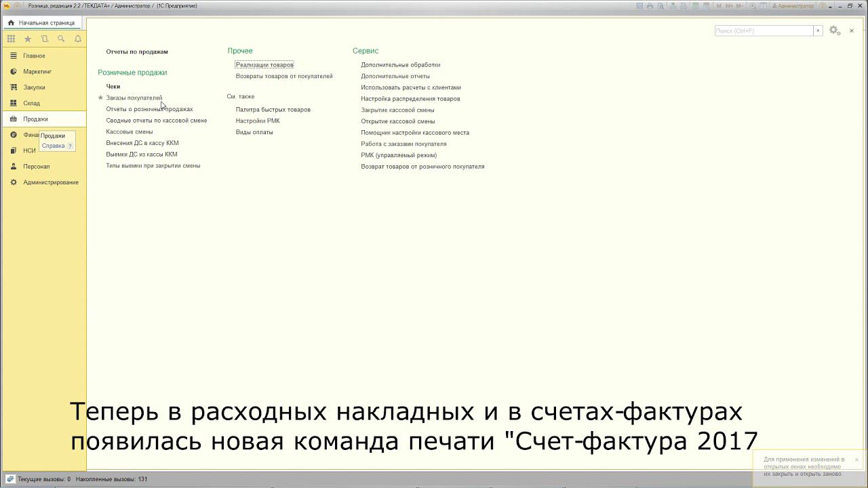Click the 1C logo main menu icon
Image resolution: width=868 pixels, height=488 pixels.
pos(6,5)
